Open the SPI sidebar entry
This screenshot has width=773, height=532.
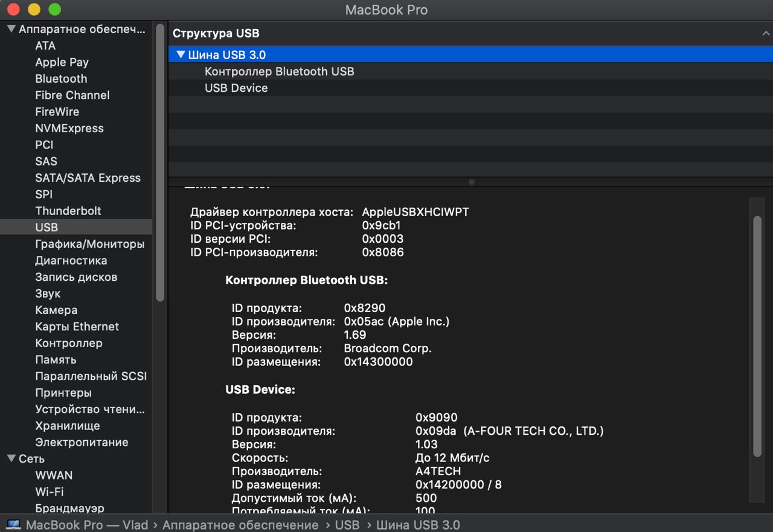click(43, 194)
